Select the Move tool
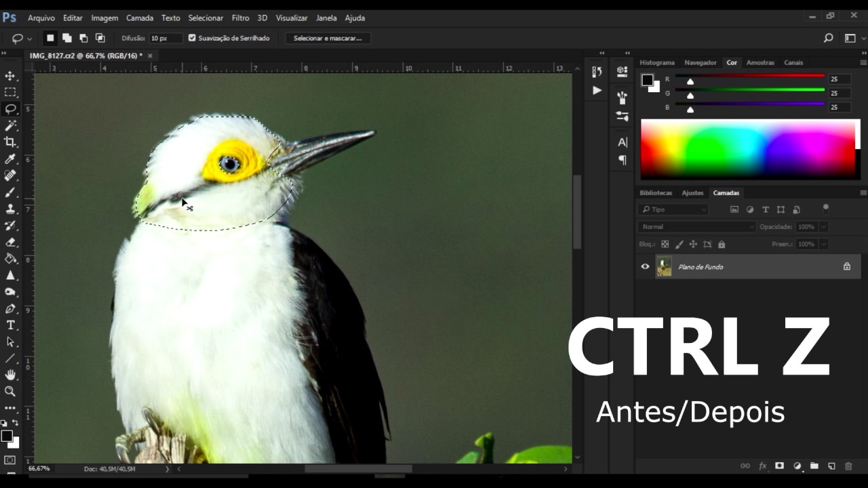868x488 pixels. click(10, 76)
